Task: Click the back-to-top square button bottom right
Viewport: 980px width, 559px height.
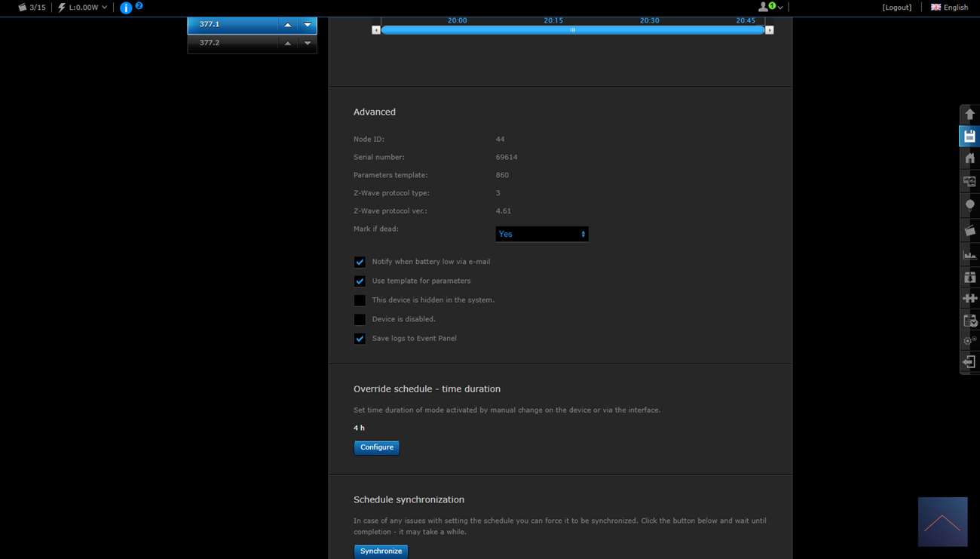Action: (942, 521)
